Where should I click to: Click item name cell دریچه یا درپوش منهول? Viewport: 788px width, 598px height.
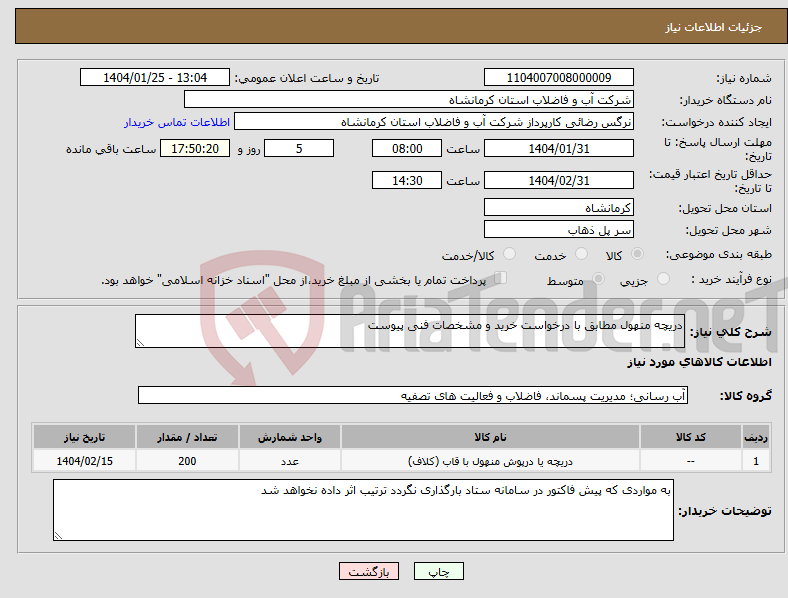point(490,461)
